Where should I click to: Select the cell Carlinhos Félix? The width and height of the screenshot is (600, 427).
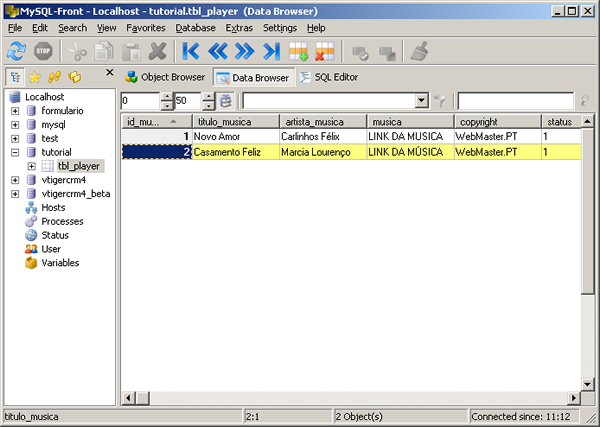click(x=323, y=137)
